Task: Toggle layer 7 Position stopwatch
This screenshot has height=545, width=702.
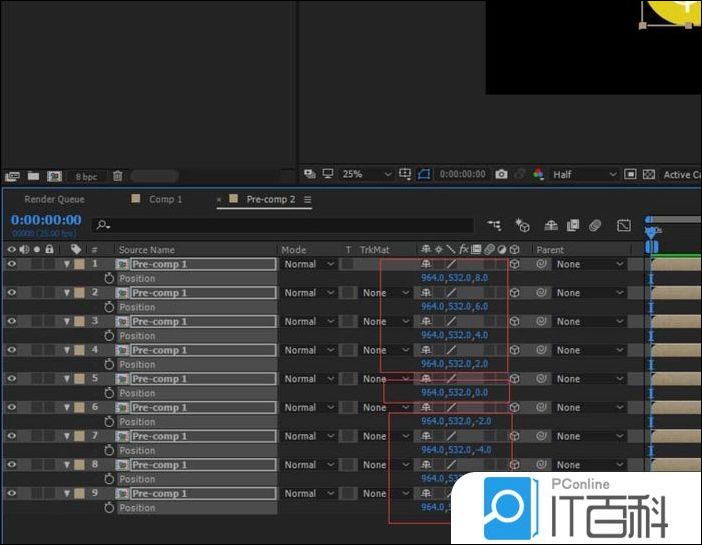Action: pyautogui.click(x=109, y=450)
